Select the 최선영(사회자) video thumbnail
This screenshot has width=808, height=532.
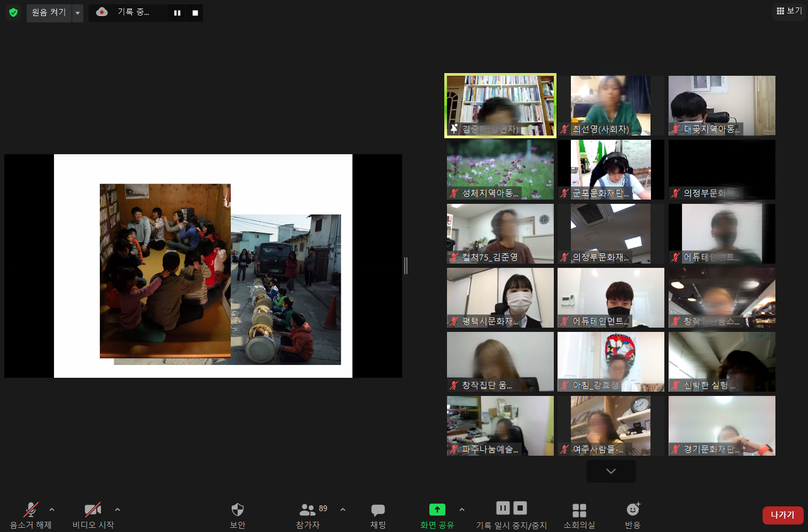610,105
